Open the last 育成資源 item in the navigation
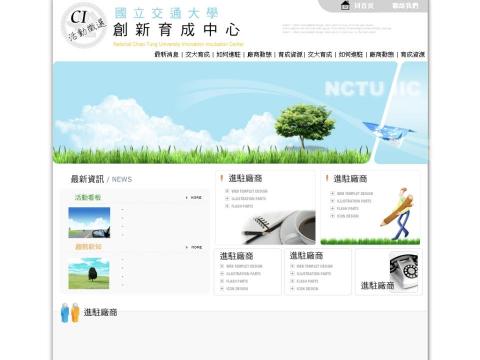The width and height of the screenshot is (480, 360). tap(413, 54)
